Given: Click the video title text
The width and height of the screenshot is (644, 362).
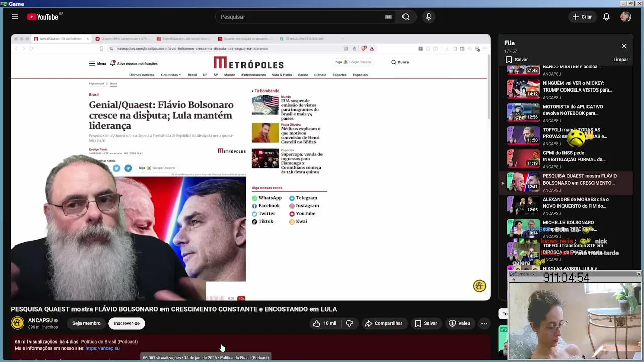Looking at the screenshot, I should (x=174, y=309).
